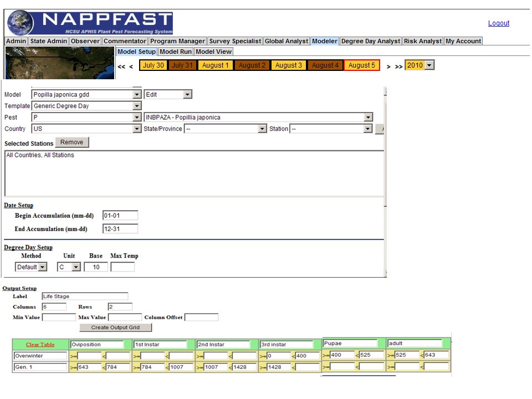Image resolution: width=532 pixels, height=399 pixels.
Task: Expand the Unit dropdown
Action: coord(69,267)
